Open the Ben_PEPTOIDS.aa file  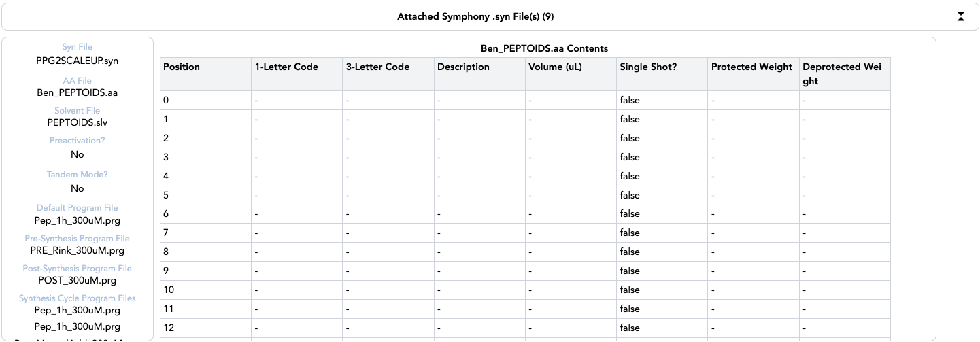coord(78,92)
